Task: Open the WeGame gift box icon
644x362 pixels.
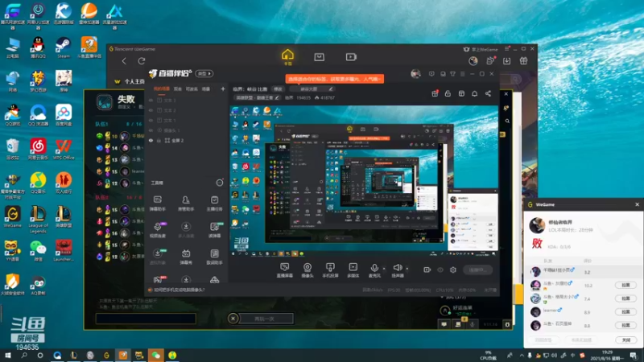Action: tap(524, 61)
